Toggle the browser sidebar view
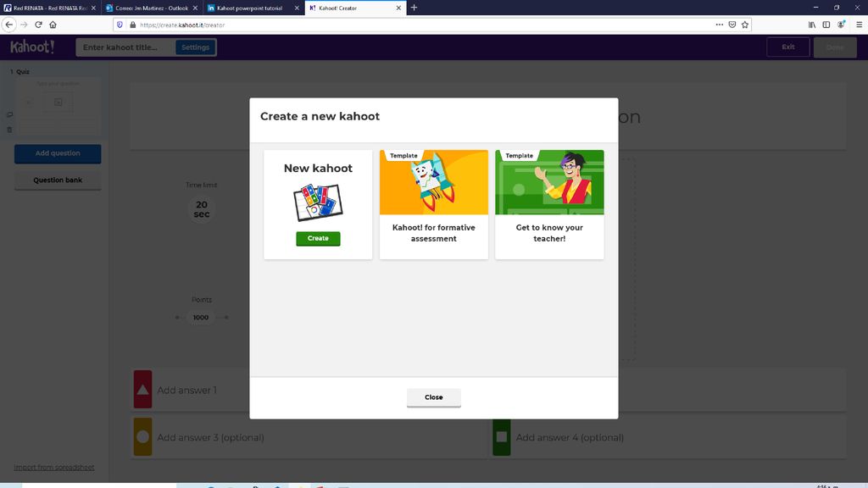This screenshot has width=868, height=488. click(x=826, y=25)
